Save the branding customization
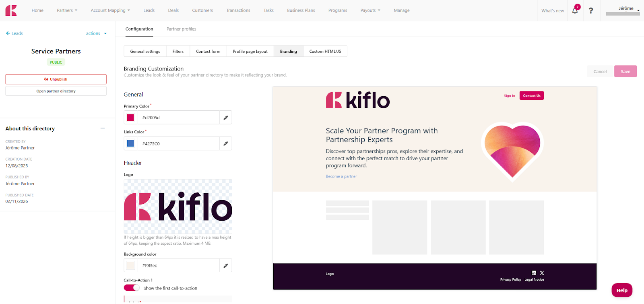644x304 pixels. coord(625,71)
